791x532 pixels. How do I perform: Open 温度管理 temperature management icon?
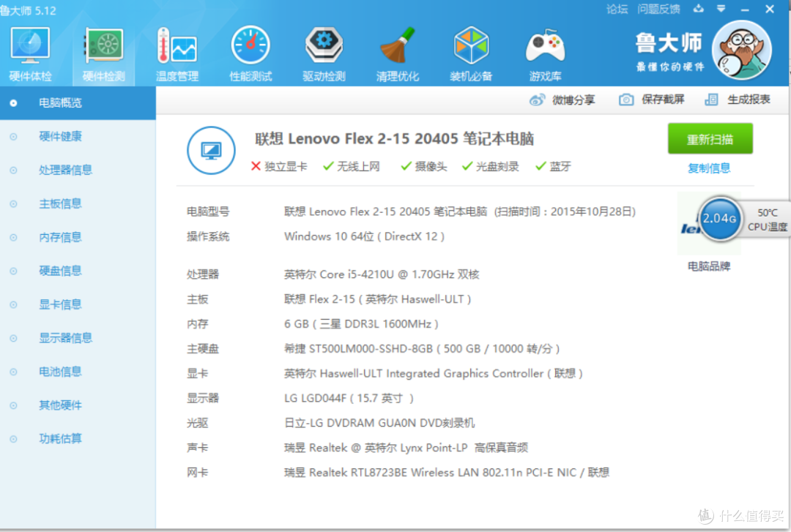(177, 54)
